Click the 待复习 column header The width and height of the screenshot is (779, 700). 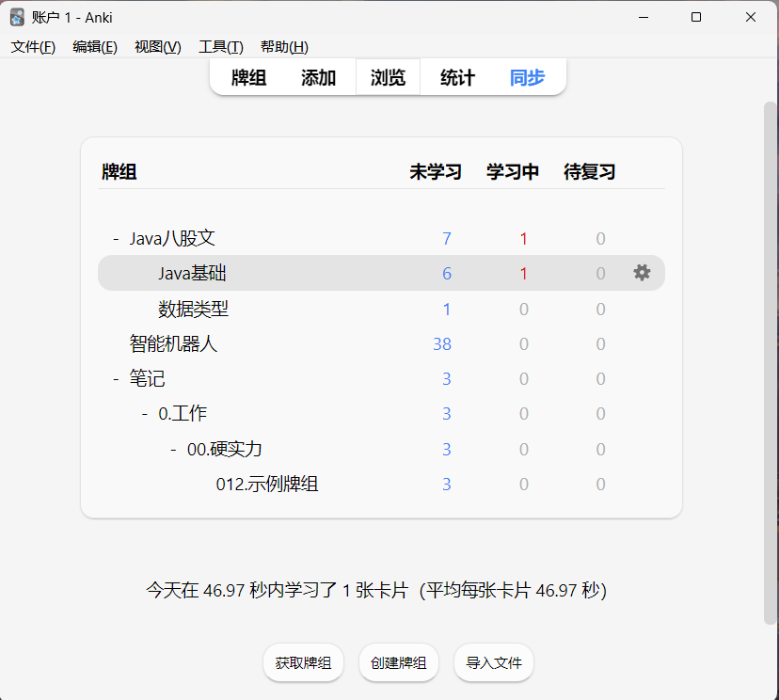[x=590, y=172]
